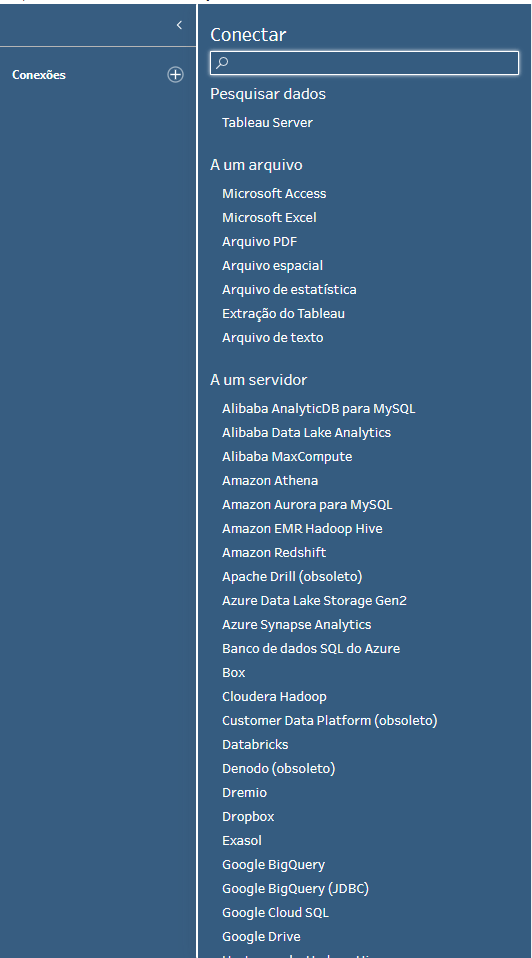Choose Azure Synapse Analytics
Image resolution: width=532 pixels, height=958 pixels.
(296, 624)
